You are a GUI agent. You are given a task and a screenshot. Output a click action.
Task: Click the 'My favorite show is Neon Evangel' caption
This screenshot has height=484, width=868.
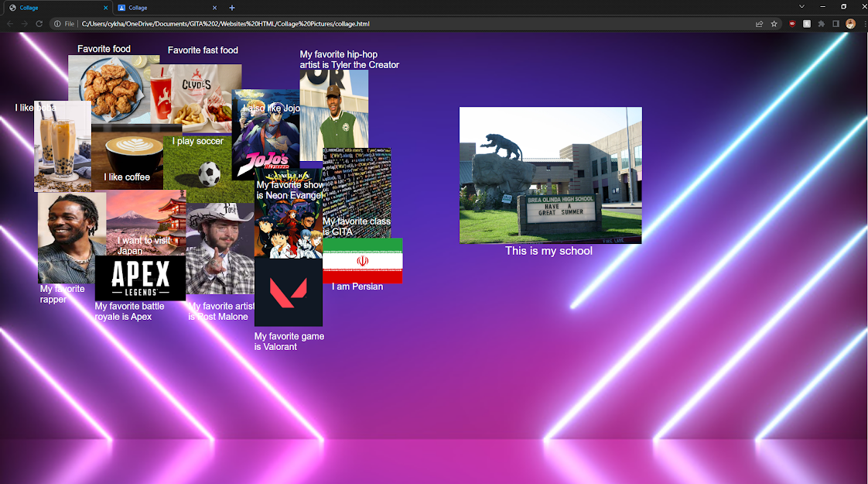(289, 190)
